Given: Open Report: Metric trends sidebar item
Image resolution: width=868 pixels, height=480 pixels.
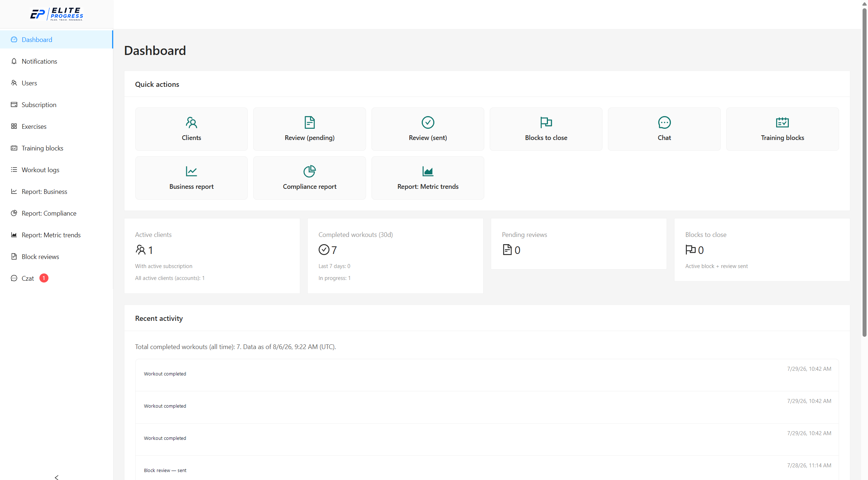Looking at the screenshot, I should tap(56, 235).
